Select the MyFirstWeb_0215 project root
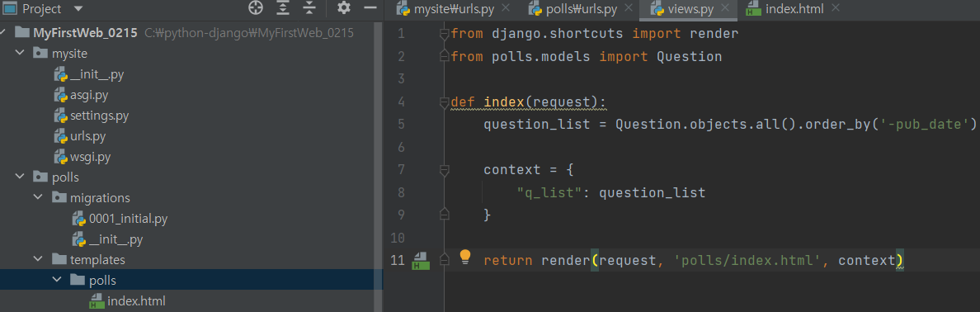 [86, 33]
